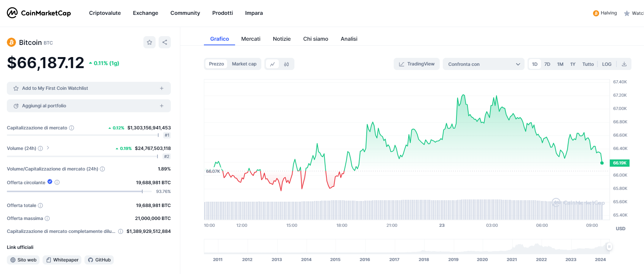The height and width of the screenshot is (274, 644).
Task: Switch to the candlestick chart icon
Action: pos(286,64)
